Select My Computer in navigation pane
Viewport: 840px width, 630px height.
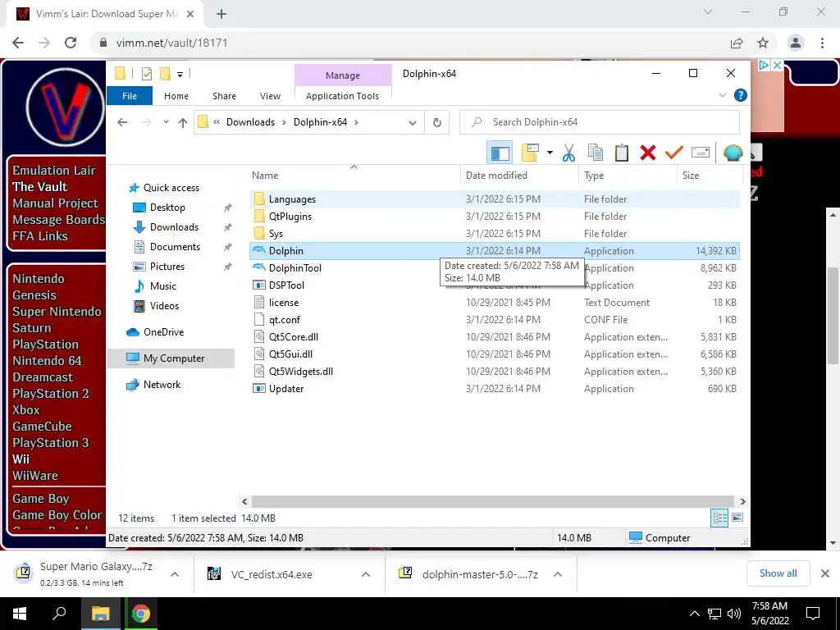coord(171,358)
